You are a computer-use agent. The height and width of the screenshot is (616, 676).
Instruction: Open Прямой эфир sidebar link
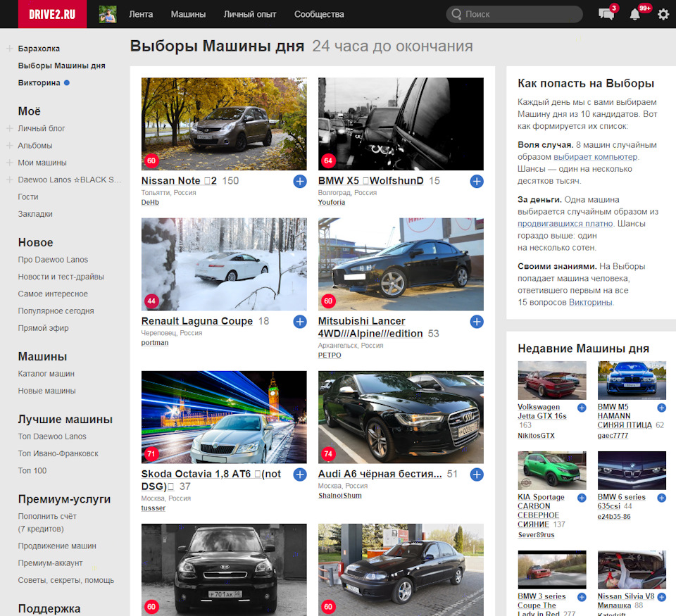43,328
